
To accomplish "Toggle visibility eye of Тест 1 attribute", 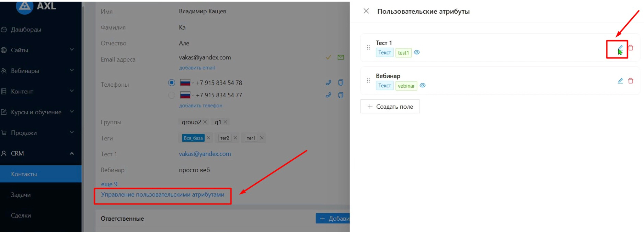I will (x=417, y=52).
